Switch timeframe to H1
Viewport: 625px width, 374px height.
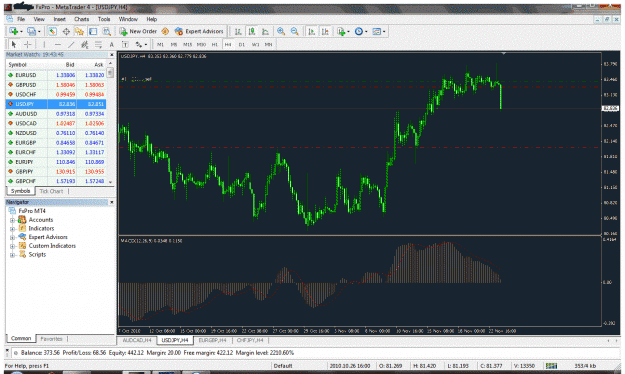click(214, 44)
